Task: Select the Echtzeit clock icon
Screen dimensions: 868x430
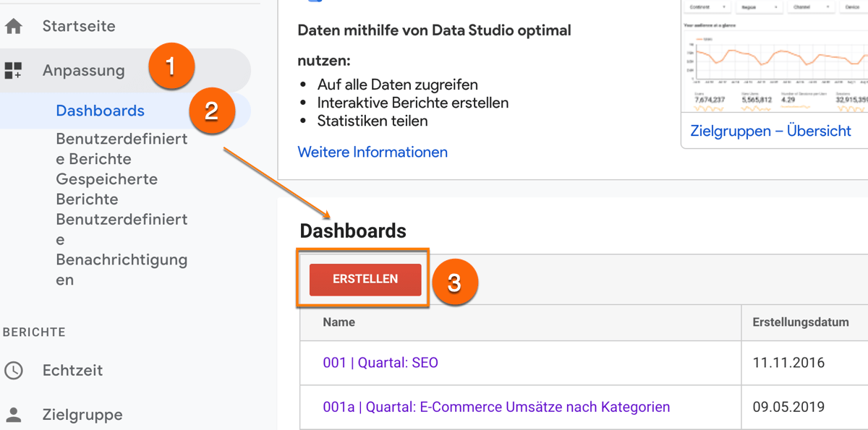Action: click(15, 370)
